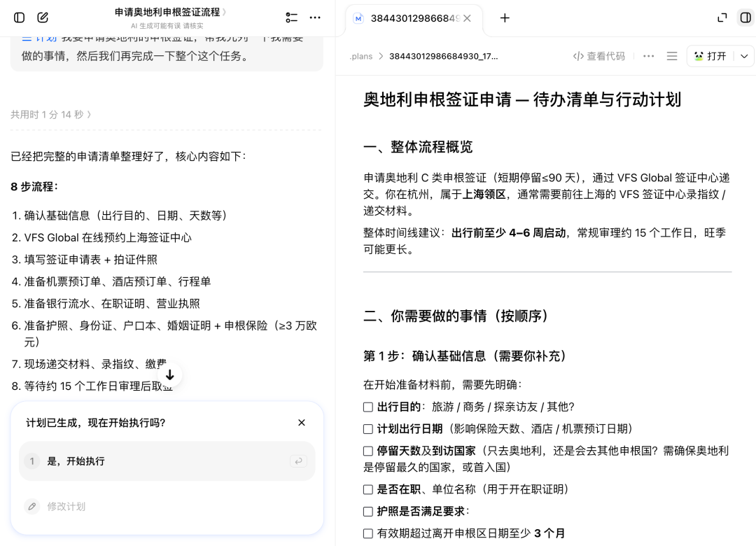This screenshot has width=756, height=546.
Task: Click 查看代码 to view source
Action: click(x=598, y=57)
